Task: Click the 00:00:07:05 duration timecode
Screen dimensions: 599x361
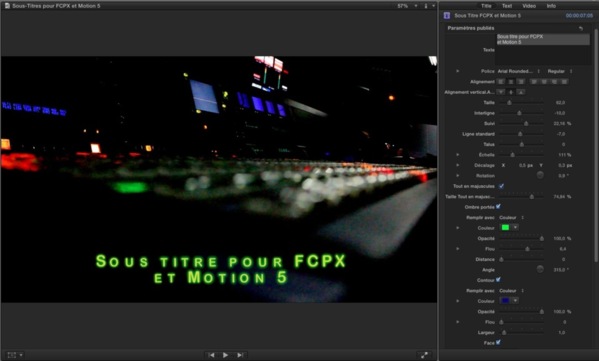Action: click(579, 16)
